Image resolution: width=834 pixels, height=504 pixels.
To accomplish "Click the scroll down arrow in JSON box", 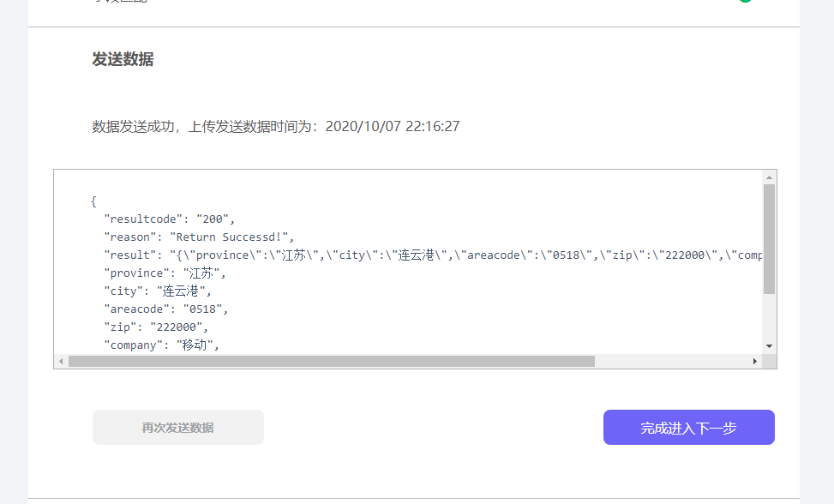I will click(769, 346).
